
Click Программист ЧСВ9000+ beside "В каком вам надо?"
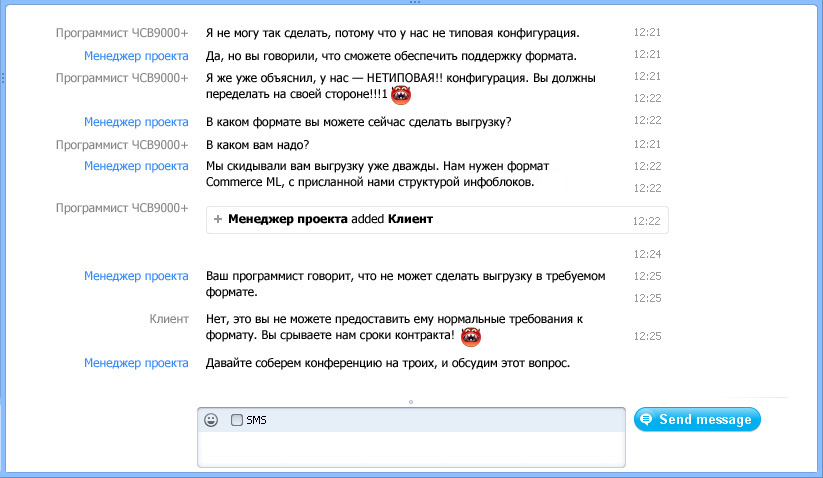(122, 144)
